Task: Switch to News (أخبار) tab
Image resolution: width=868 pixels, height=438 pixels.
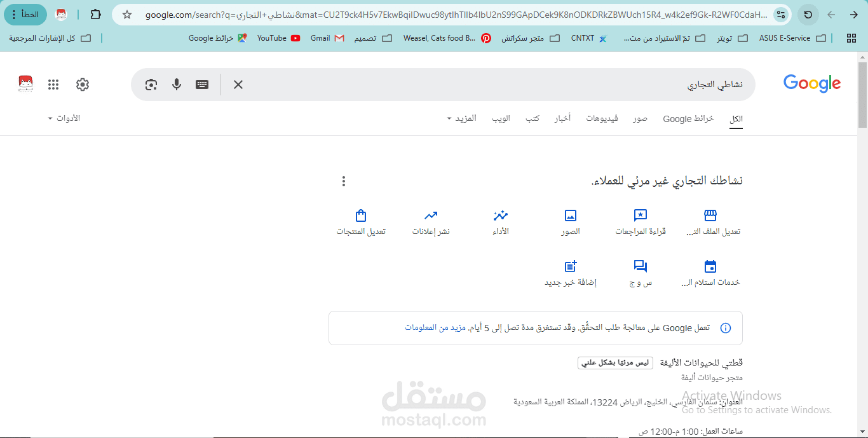Action: [x=562, y=119]
